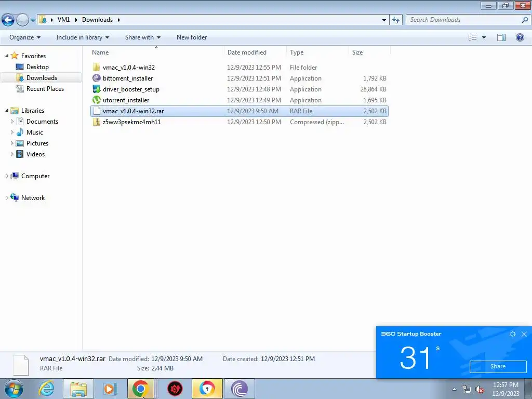Open Help with the question mark icon

coord(520,37)
